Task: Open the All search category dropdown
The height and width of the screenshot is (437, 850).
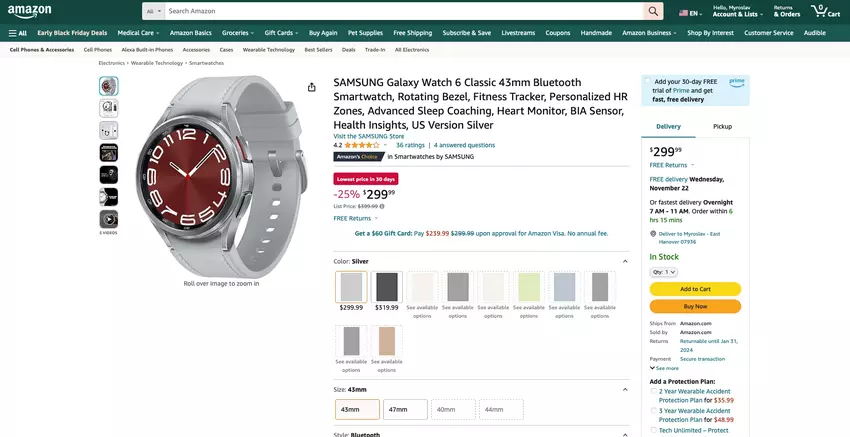Action: click(x=153, y=12)
